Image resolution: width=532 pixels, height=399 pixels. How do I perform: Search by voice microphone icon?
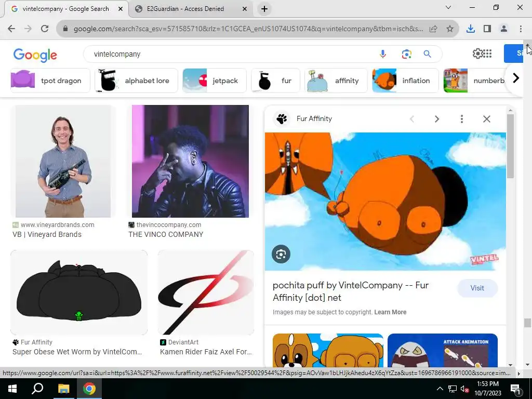click(x=383, y=54)
